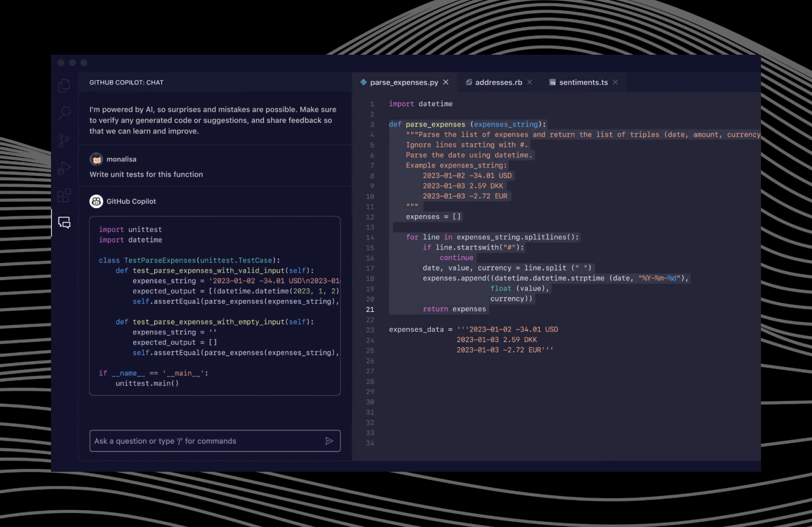Click the send arrow in chat input
The image size is (812, 527).
[329, 441]
